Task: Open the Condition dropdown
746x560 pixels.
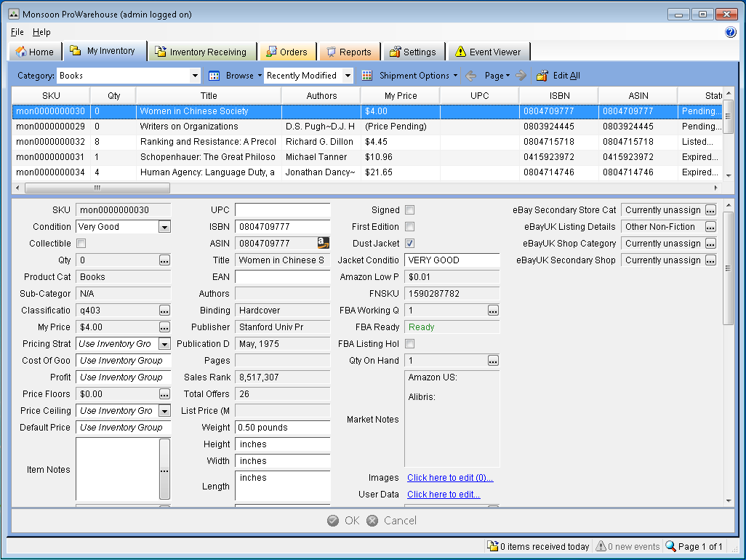Action: point(164,227)
